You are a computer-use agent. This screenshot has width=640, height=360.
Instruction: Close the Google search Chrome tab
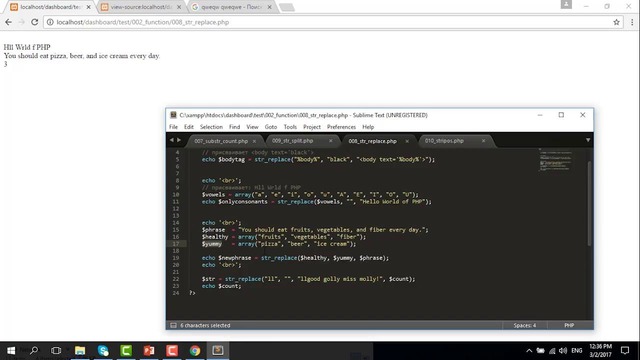coord(269,7)
